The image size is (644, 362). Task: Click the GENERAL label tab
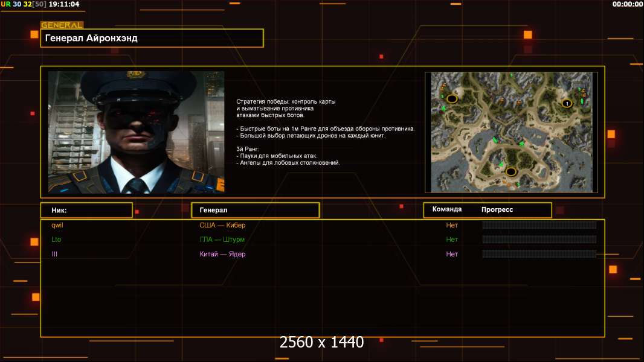coord(62,25)
